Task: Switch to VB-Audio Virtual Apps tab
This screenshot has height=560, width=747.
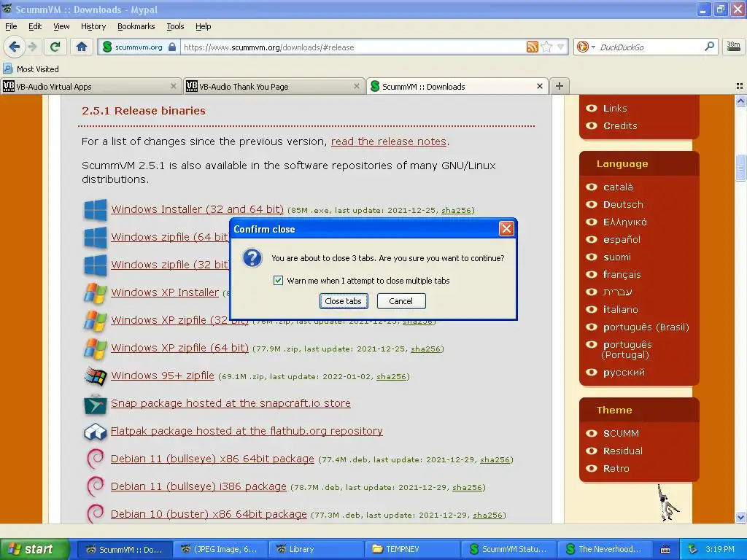Action: (90, 86)
